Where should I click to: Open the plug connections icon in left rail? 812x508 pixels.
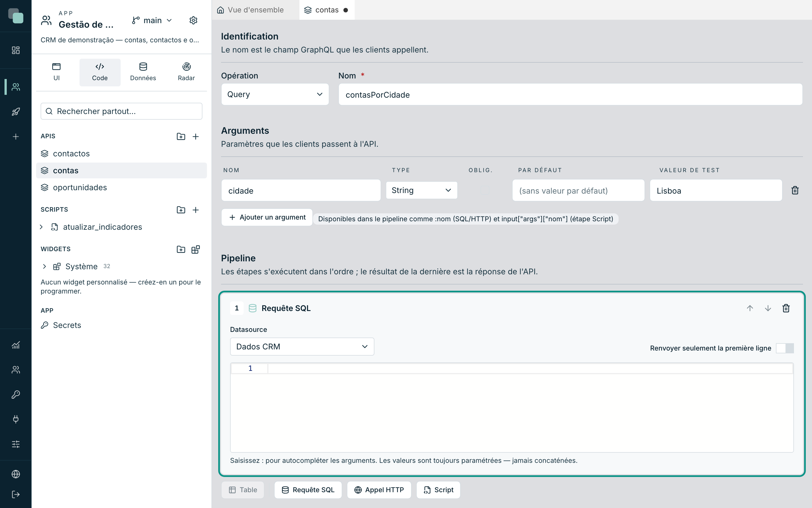point(16,419)
